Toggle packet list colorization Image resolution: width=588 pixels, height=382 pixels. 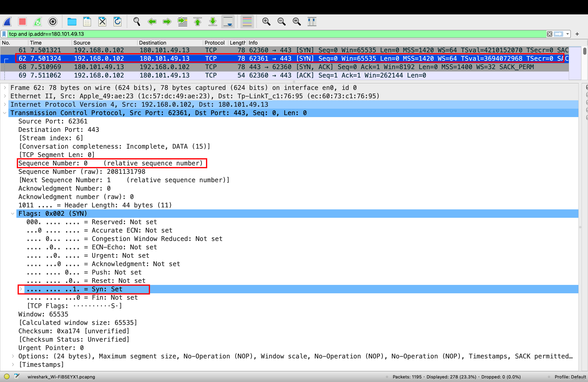click(247, 21)
